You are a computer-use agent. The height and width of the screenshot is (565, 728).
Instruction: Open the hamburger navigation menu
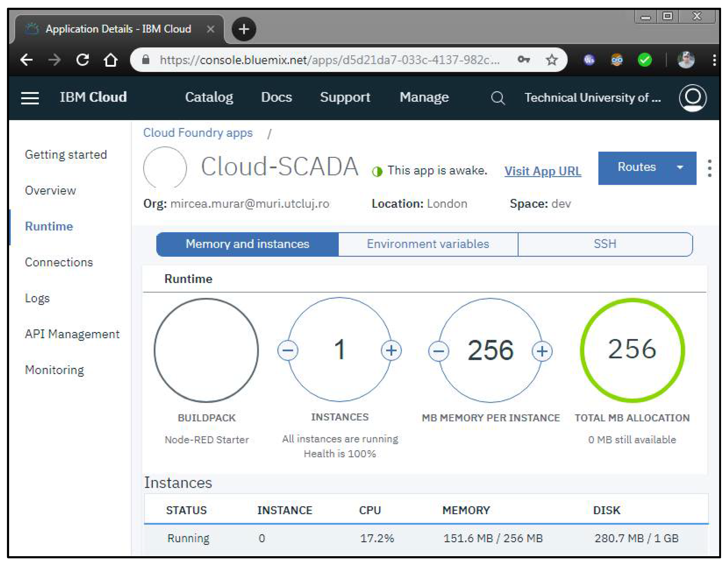coord(30,98)
